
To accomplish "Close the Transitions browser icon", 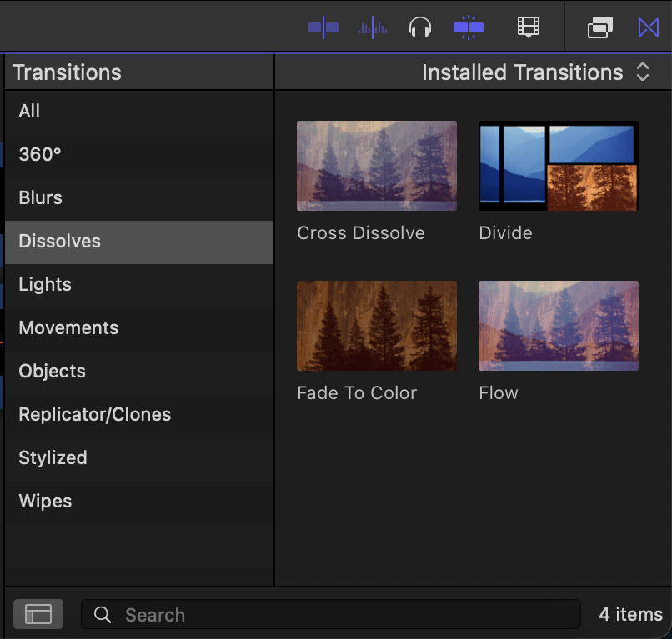I will click(x=649, y=27).
